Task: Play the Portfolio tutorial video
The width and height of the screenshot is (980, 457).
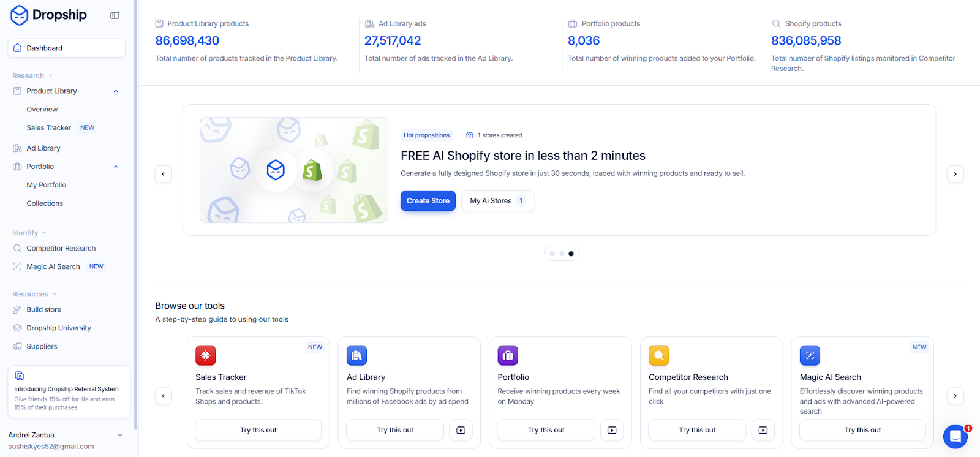Action: coord(612,430)
